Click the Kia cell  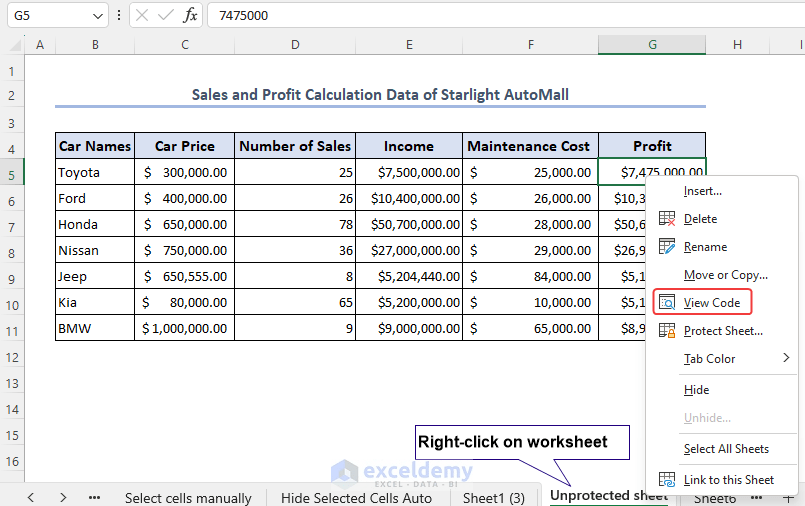[x=95, y=302]
